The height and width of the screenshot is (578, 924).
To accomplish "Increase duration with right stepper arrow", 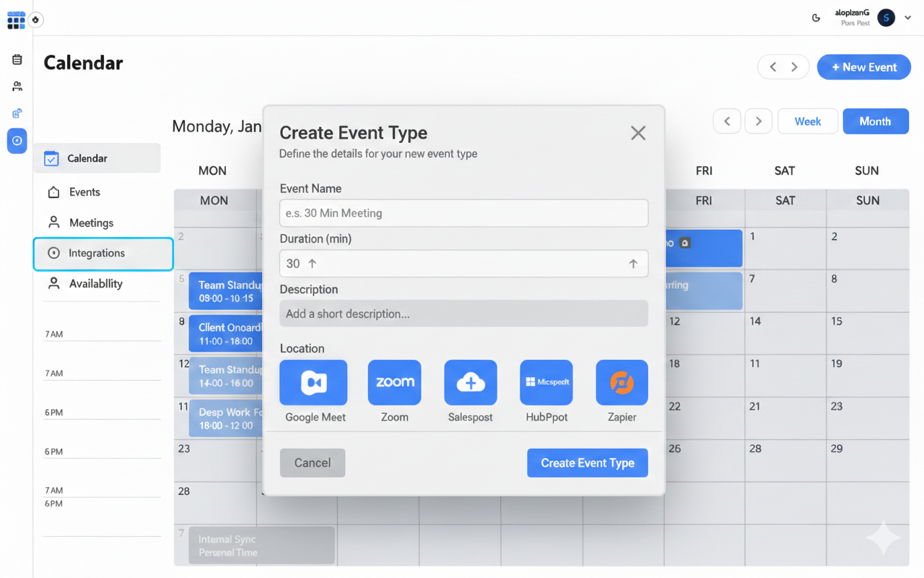I will tap(633, 264).
